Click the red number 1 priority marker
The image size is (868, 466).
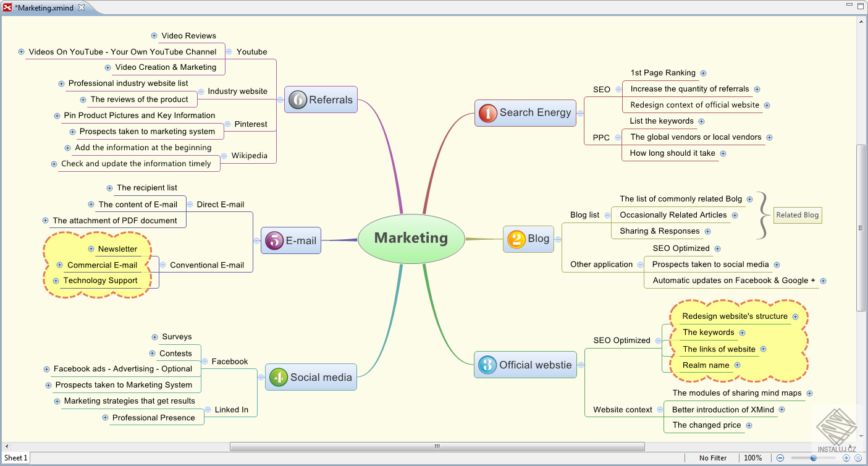tap(488, 112)
